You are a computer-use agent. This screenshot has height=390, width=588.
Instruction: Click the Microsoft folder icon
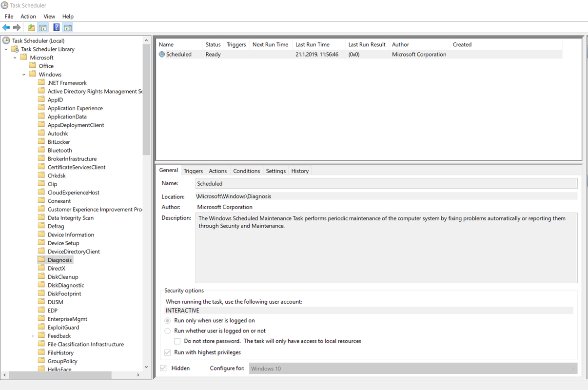[x=23, y=58]
